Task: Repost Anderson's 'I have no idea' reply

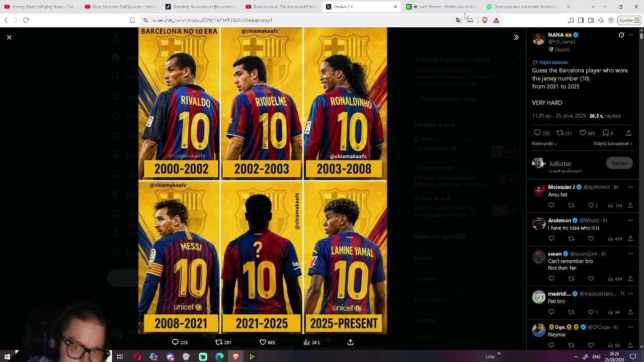Action: point(571,238)
